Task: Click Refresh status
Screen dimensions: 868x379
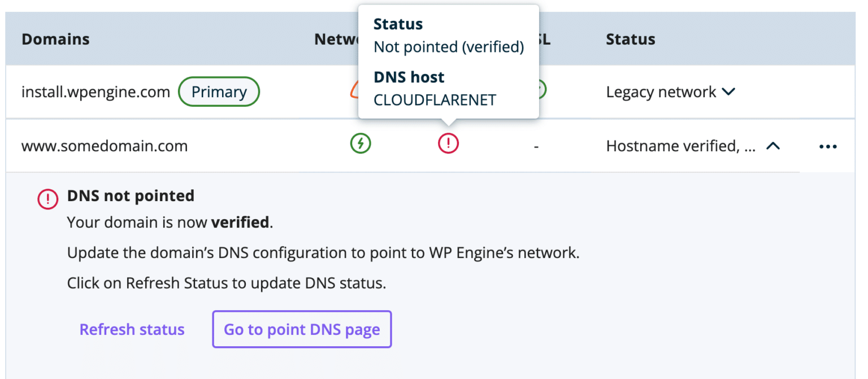Action: [x=132, y=329]
